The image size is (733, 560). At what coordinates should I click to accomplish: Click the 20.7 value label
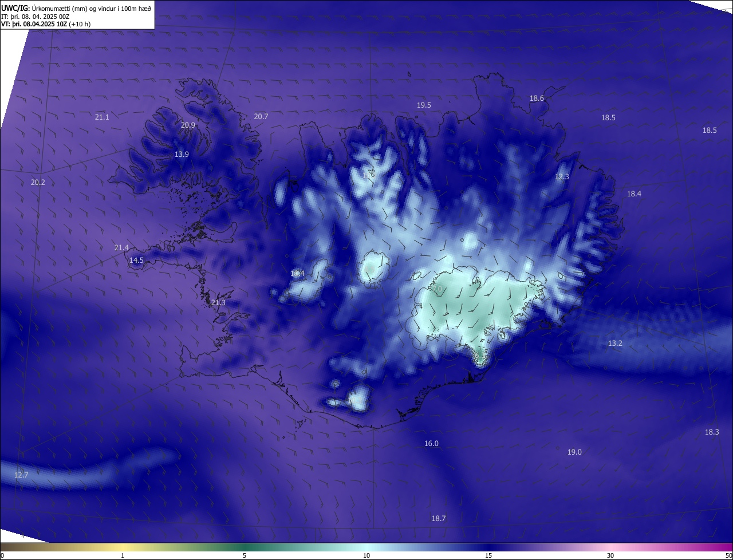(x=261, y=116)
